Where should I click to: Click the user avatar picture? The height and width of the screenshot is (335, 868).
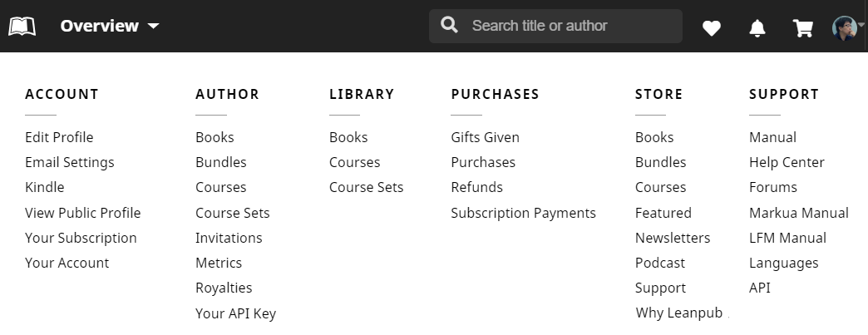click(844, 27)
